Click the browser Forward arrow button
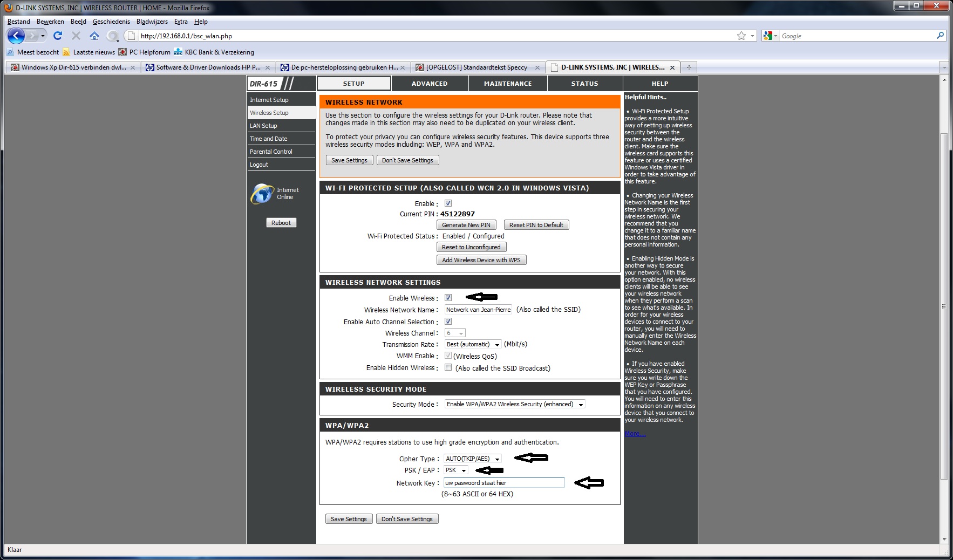 33,36
